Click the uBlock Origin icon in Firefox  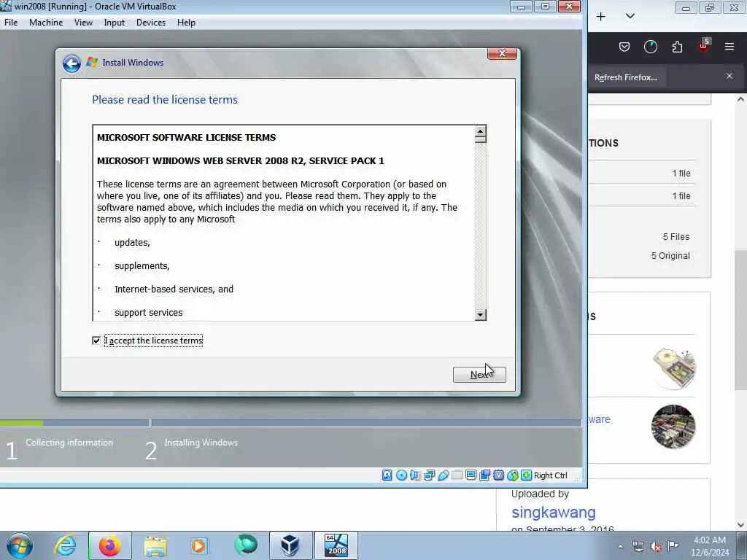(x=704, y=46)
